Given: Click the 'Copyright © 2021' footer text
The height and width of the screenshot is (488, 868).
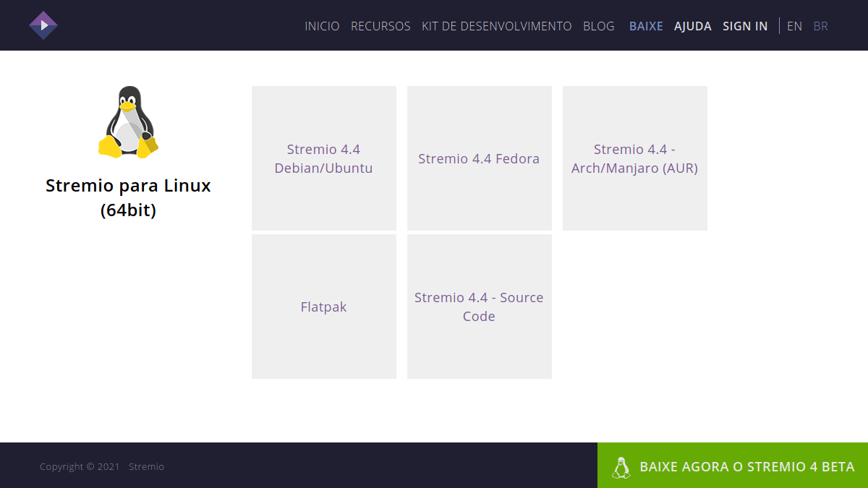Looking at the screenshot, I should (80, 467).
